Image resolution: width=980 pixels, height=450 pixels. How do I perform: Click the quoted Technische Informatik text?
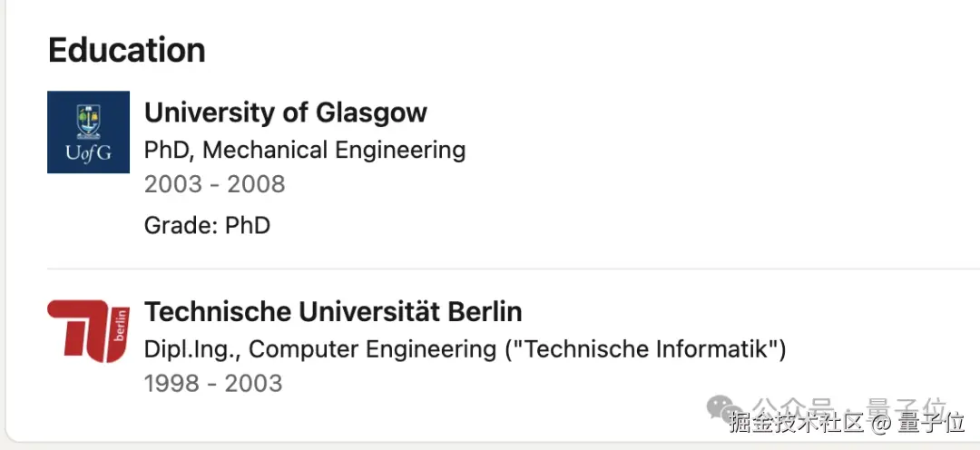coord(645,349)
